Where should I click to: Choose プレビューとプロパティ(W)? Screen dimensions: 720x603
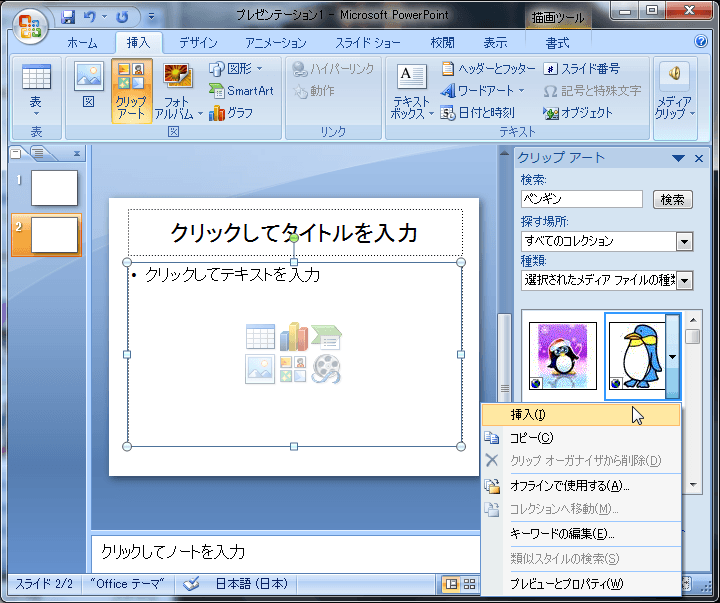[580, 584]
